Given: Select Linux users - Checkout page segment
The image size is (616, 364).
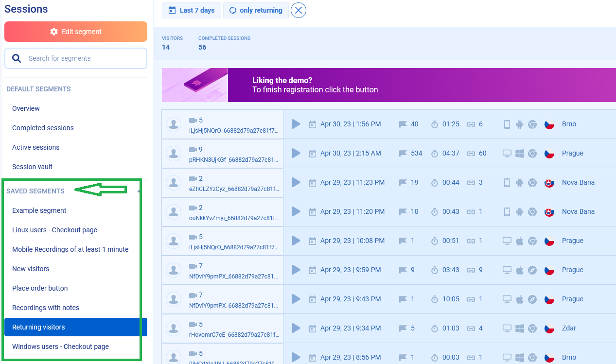Looking at the screenshot, I should click(x=54, y=230).
